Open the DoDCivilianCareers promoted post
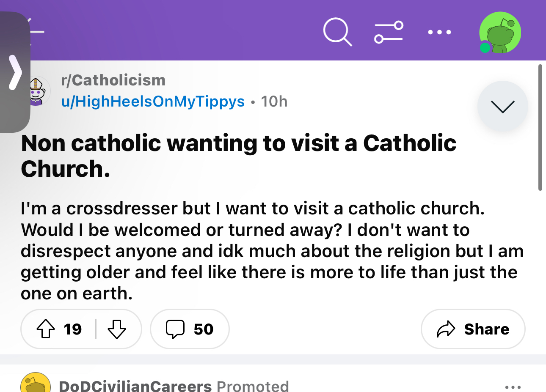This screenshot has height=392, width=546. click(x=135, y=386)
